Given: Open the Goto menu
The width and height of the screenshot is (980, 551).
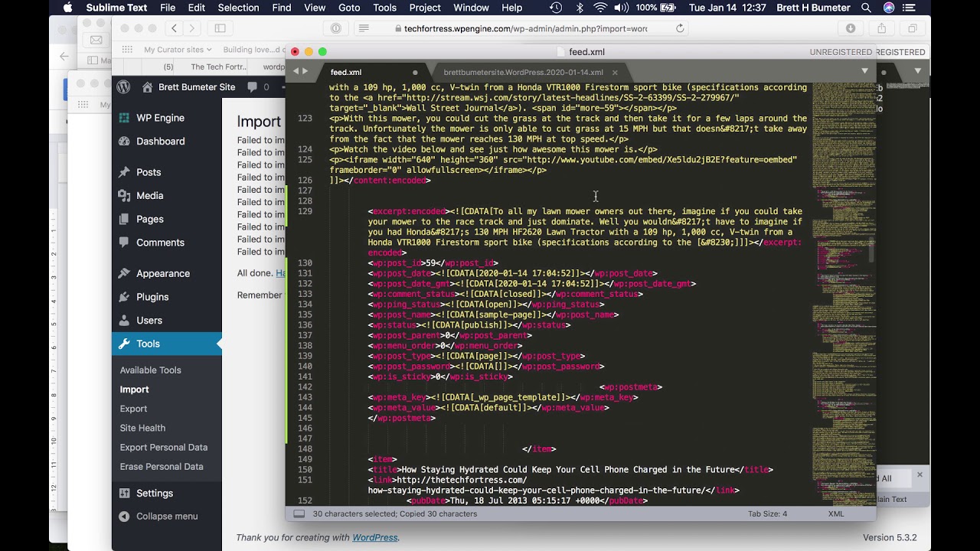Looking at the screenshot, I should point(349,8).
